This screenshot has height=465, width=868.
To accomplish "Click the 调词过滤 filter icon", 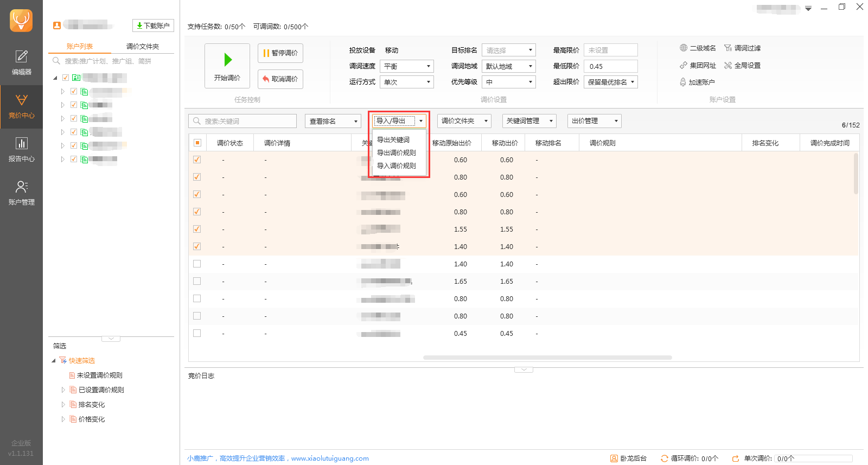I will pos(728,48).
